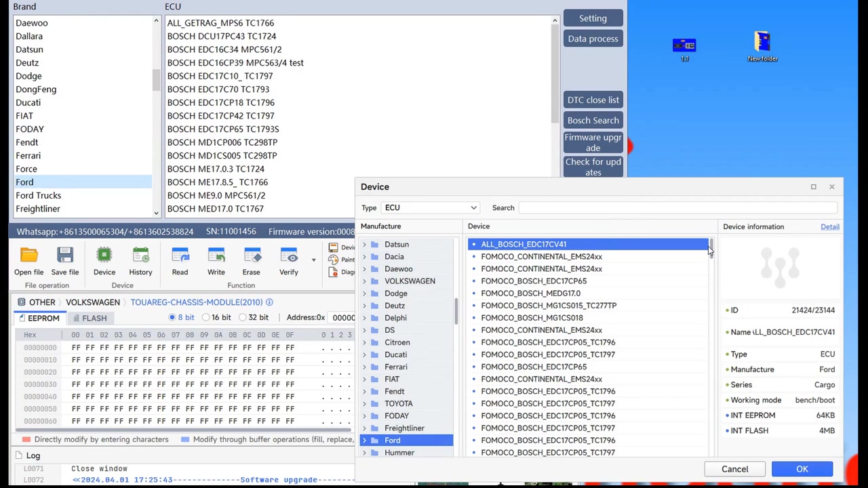868x488 pixels.
Task: Switch to the FLASH tab
Action: coord(90,318)
